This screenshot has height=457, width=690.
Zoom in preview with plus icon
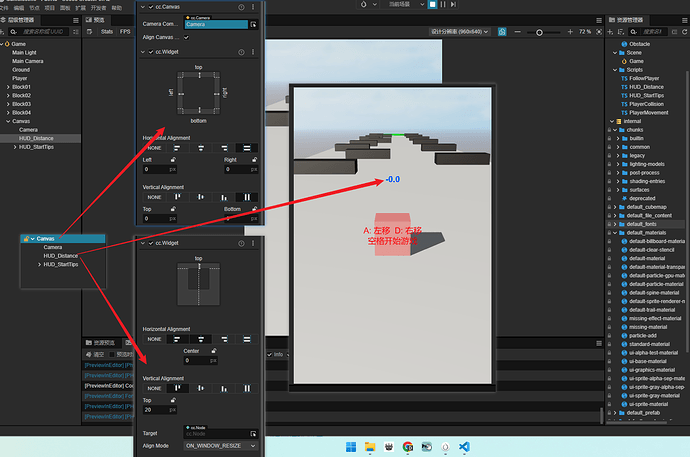click(570, 32)
